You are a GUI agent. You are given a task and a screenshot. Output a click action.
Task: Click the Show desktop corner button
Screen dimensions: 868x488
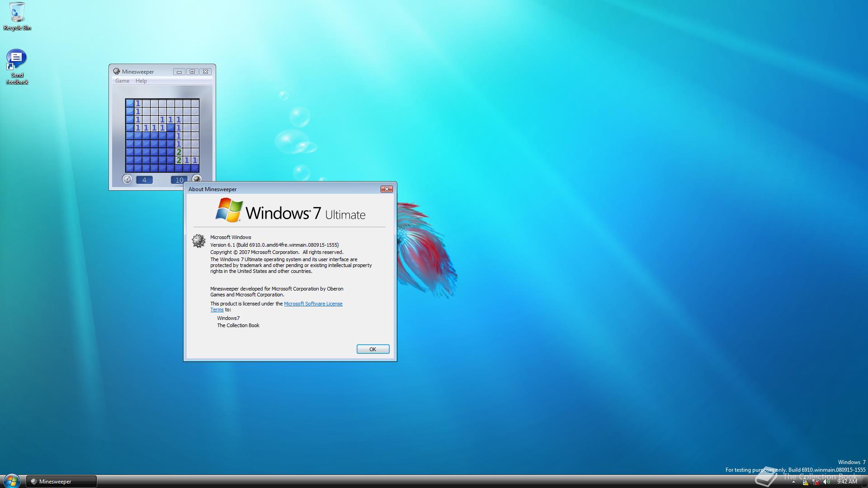click(864, 482)
